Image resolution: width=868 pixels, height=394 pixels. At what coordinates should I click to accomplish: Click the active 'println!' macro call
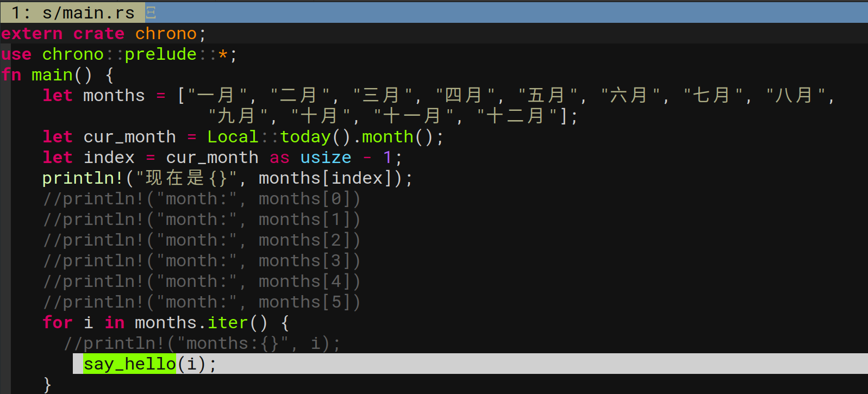83,178
